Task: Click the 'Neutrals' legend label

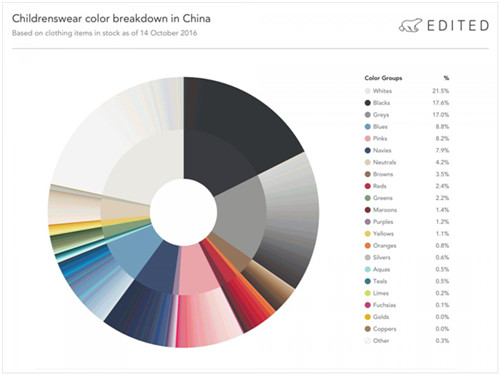Action: click(384, 162)
